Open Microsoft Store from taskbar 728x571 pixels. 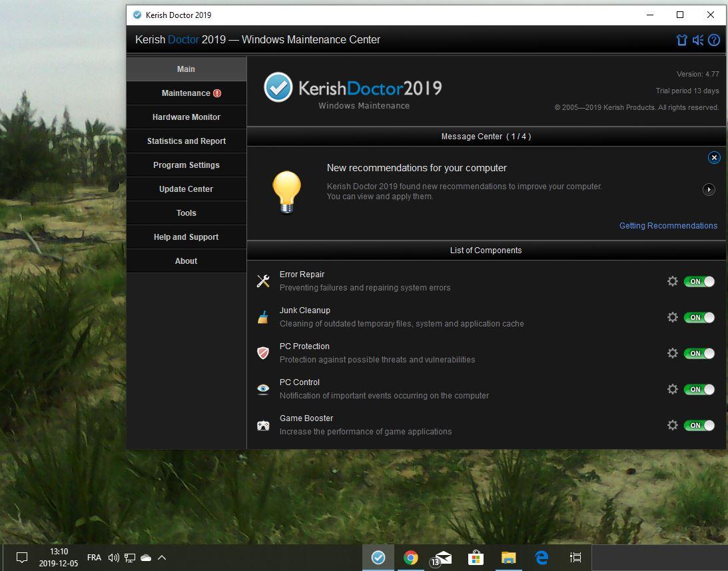coord(476,557)
